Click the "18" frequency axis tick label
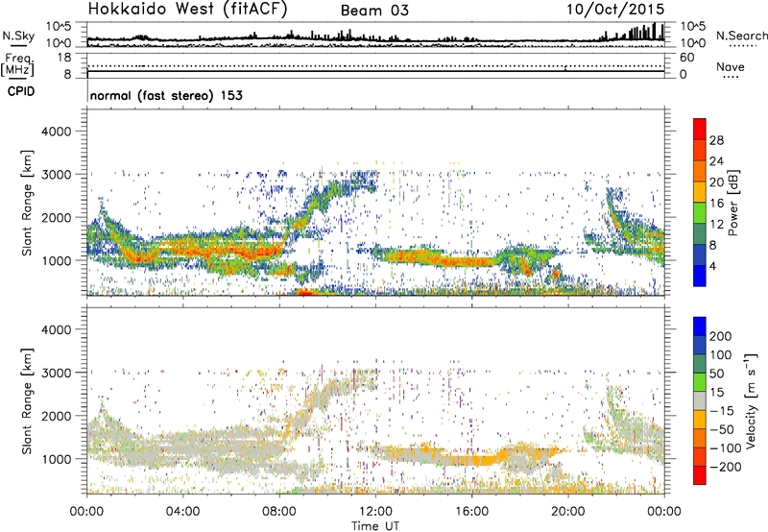The image size is (768, 532). tap(64, 58)
